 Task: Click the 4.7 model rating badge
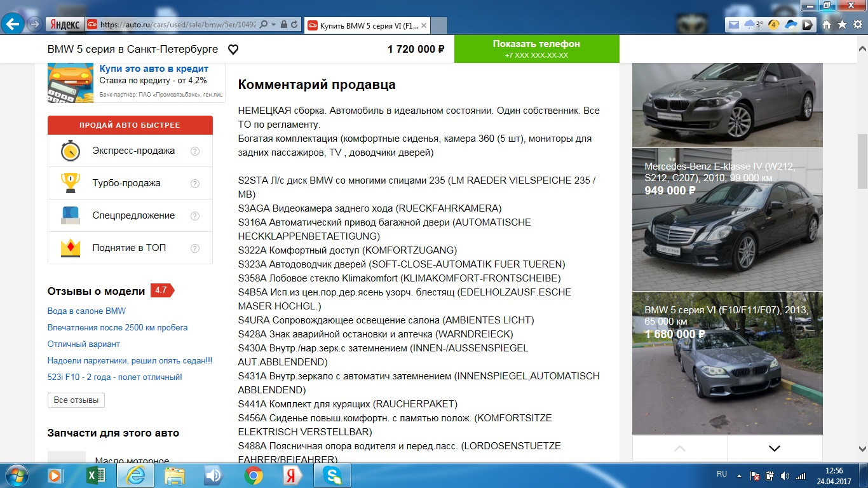pos(162,290)
